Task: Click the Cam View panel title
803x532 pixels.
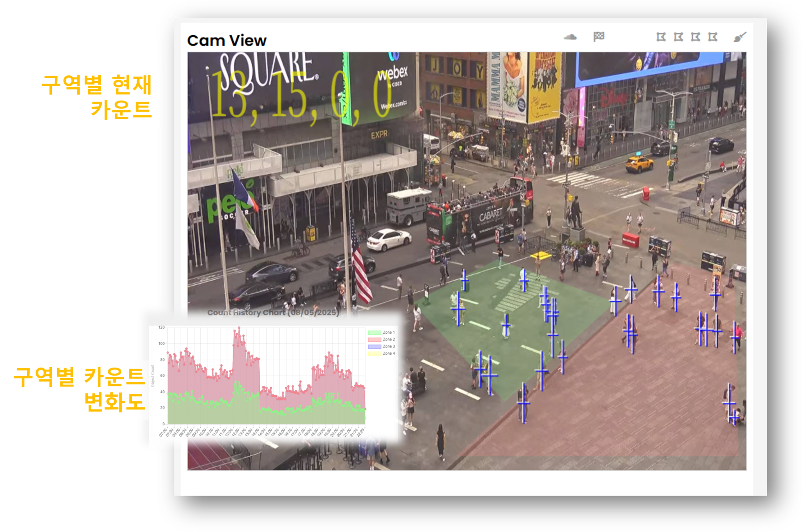Action: [226, 41]
